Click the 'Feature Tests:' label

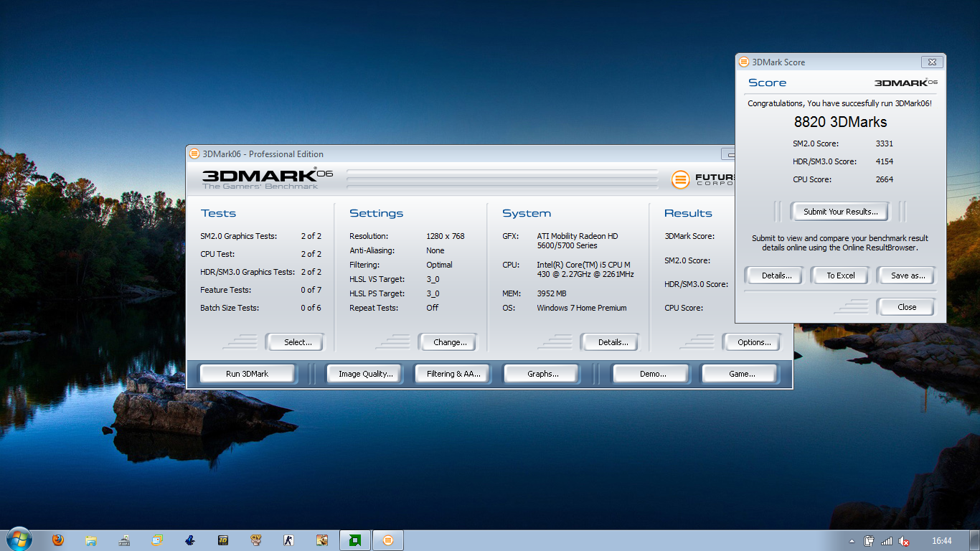[x=225, y=290]
